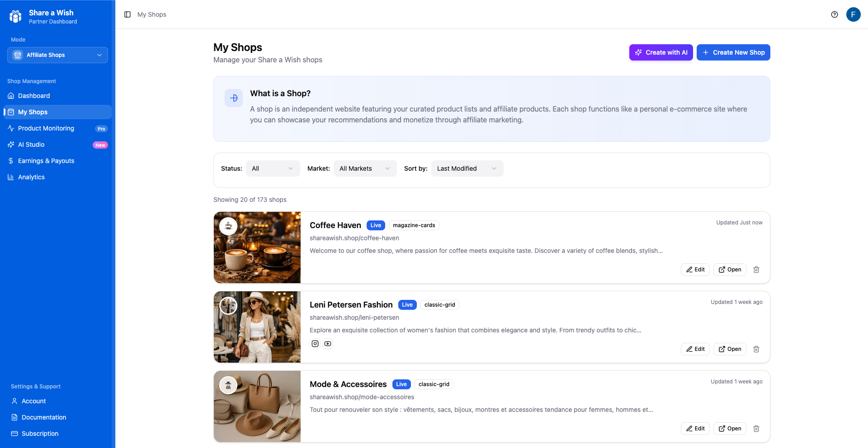Edit the Coffee Haven shop
This screenshot has height=448, width=868.
(x=695, y=270)
